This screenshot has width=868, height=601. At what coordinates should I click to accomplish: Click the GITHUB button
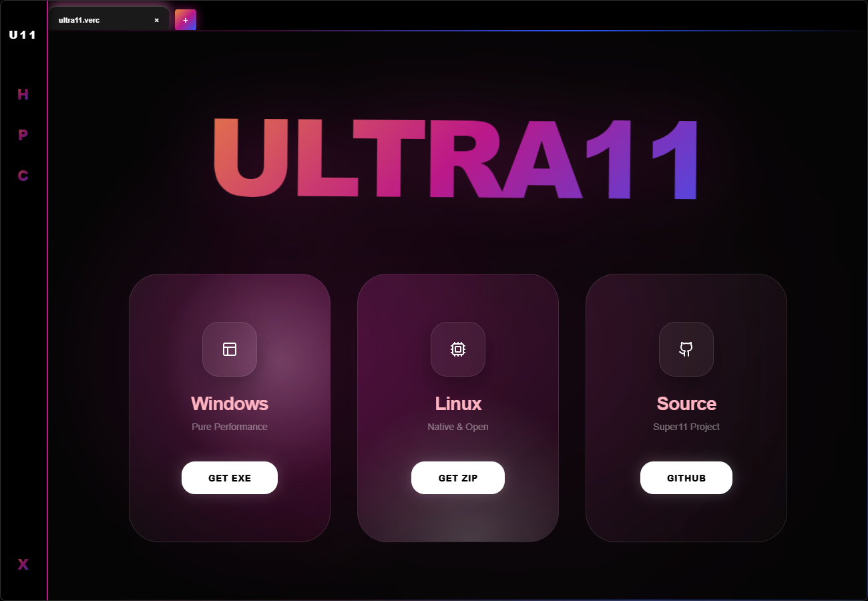coord(686,477)
